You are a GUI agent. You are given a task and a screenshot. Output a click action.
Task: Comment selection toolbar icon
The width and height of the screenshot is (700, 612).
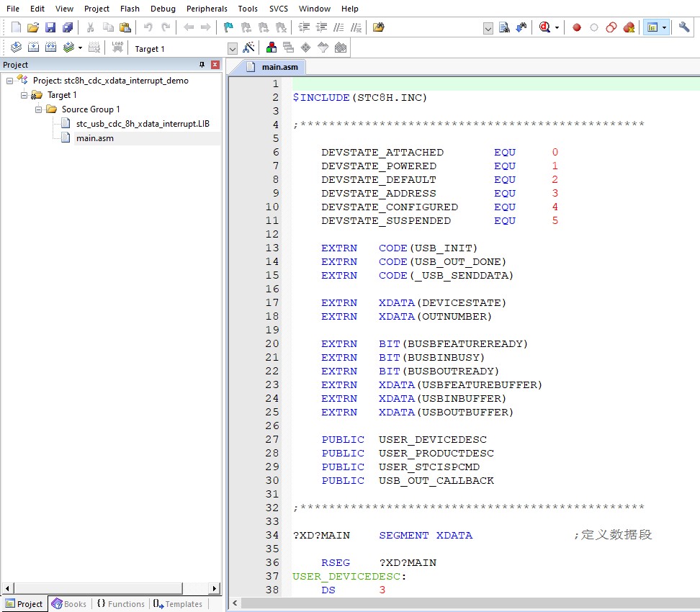pos(339,27)
